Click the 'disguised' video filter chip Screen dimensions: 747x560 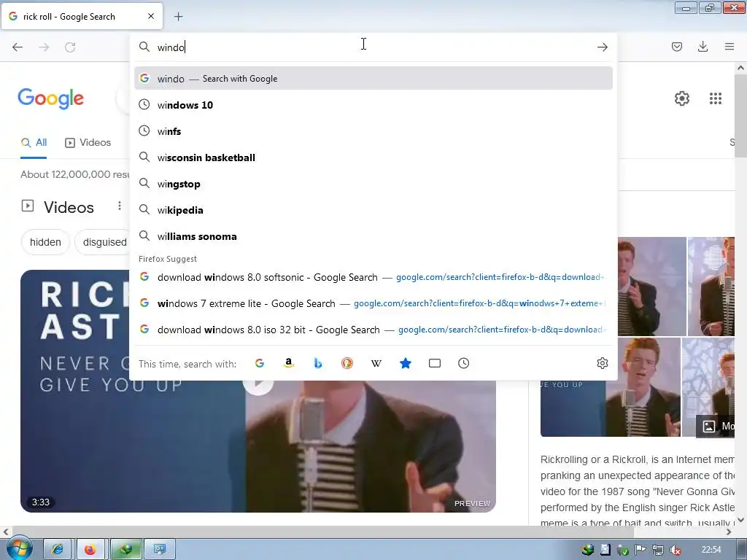click(102, 242)
